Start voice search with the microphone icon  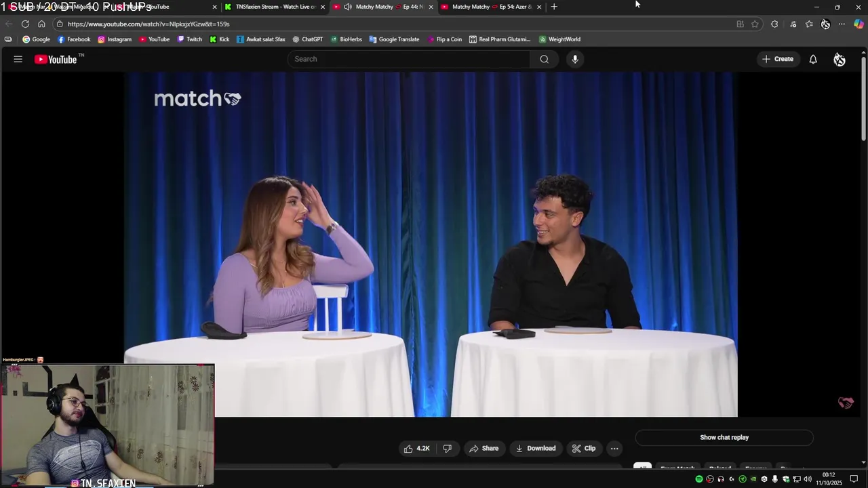[x=575, y=59]
